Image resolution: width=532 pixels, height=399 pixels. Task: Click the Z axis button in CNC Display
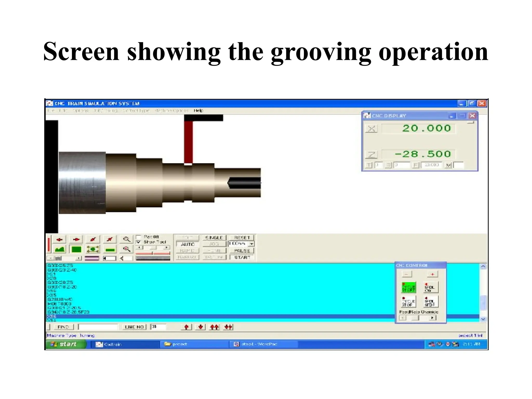pyautogui.click(x=371, y=155)
